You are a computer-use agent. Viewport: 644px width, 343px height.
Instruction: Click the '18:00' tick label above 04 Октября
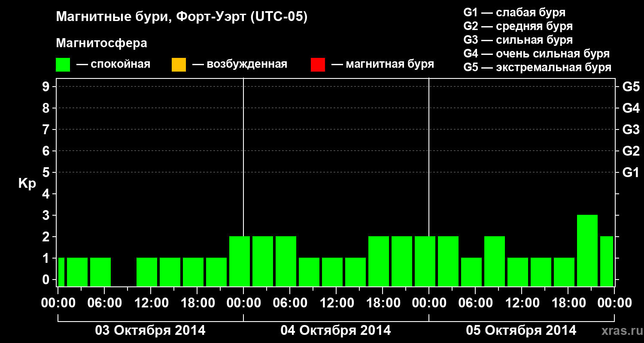point(383,303)
